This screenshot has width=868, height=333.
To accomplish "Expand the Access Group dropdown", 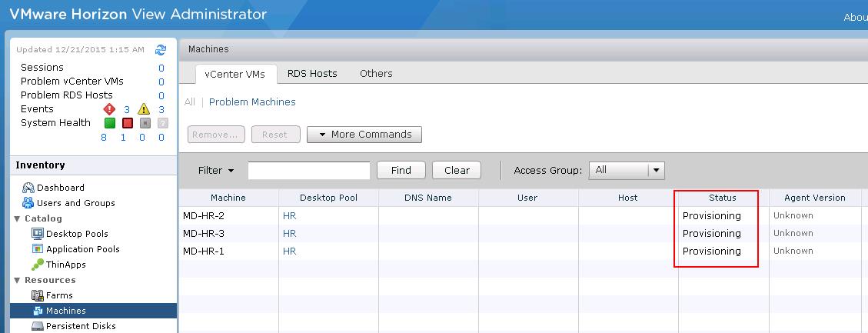I will pos(655,170).
